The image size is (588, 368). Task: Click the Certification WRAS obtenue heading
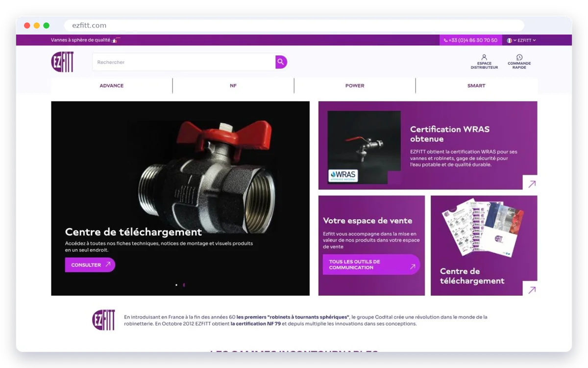pos(450,134)
